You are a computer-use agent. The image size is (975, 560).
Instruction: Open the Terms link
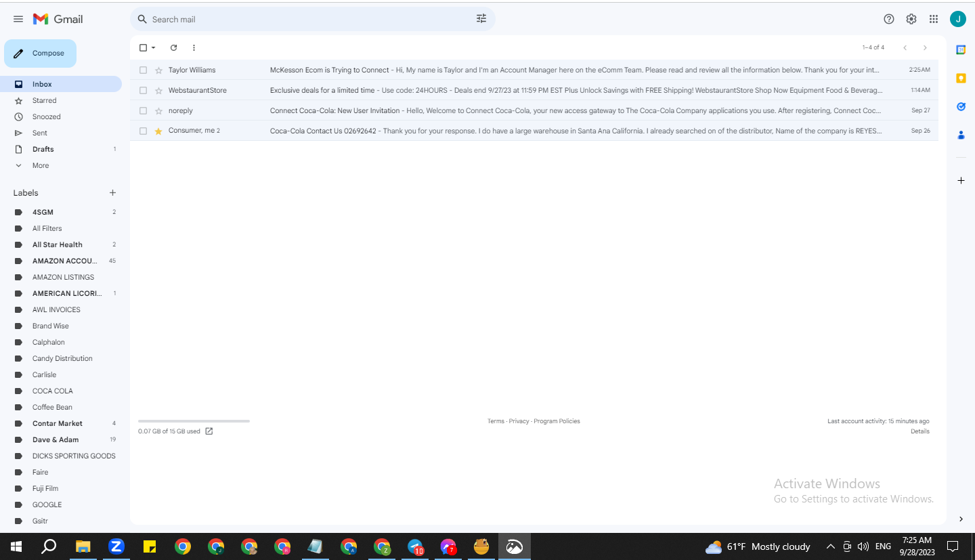pyautogui.click(x=496, y=421)
